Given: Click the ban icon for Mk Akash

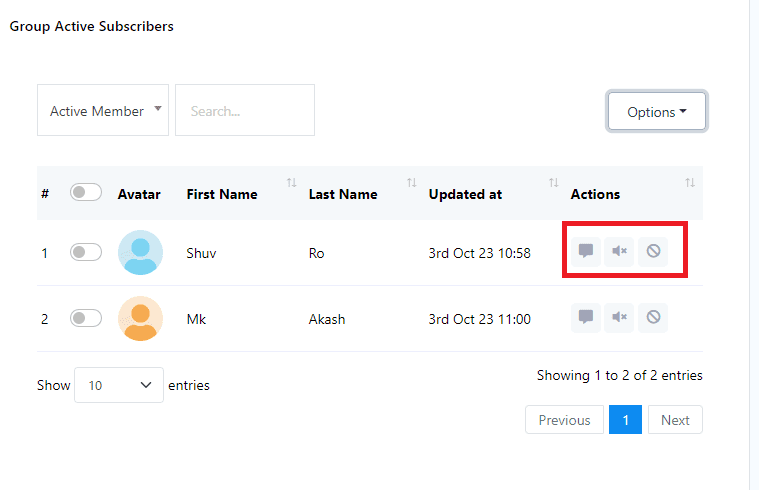Looking at the screenshot, I should (x=653, y=317).
